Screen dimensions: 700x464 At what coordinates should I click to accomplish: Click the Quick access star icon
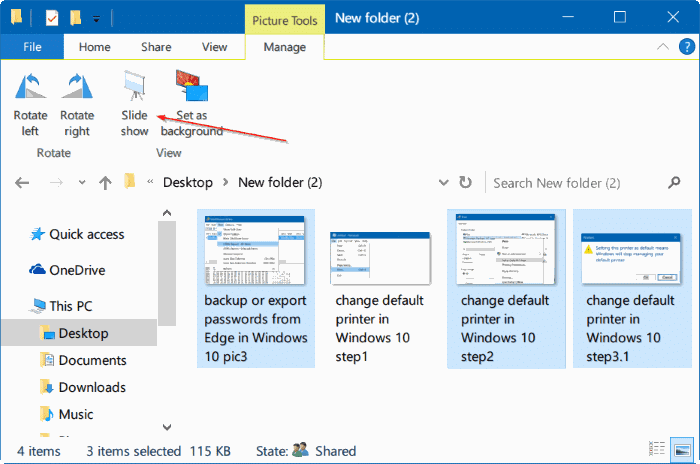point(37,234)
